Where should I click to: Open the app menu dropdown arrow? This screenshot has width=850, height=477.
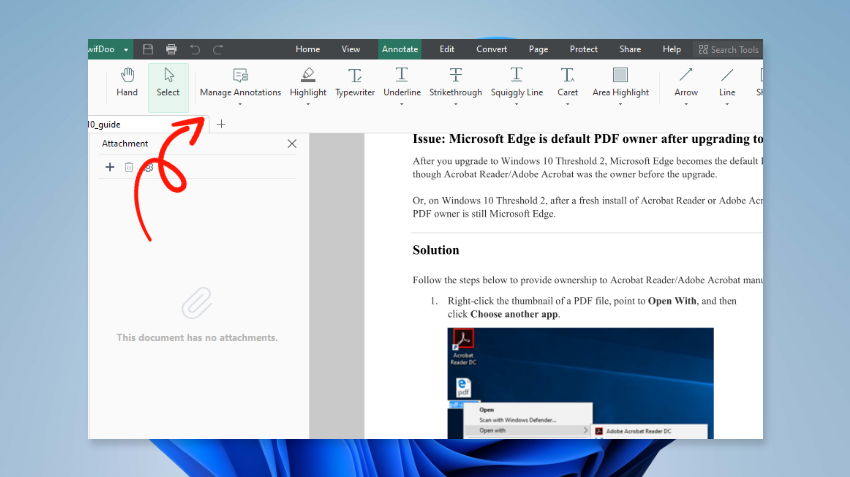(x=126, y=50)
